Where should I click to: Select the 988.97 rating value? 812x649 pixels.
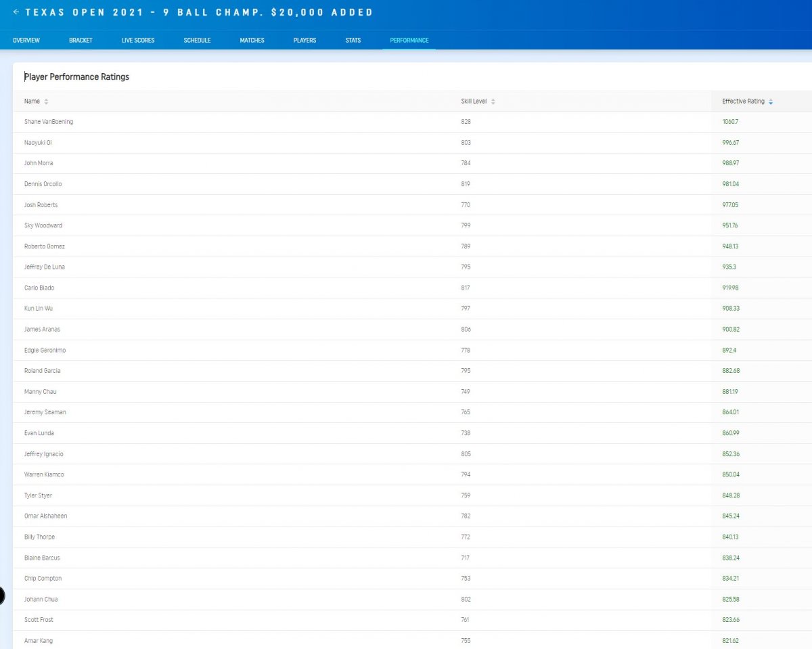731,163
